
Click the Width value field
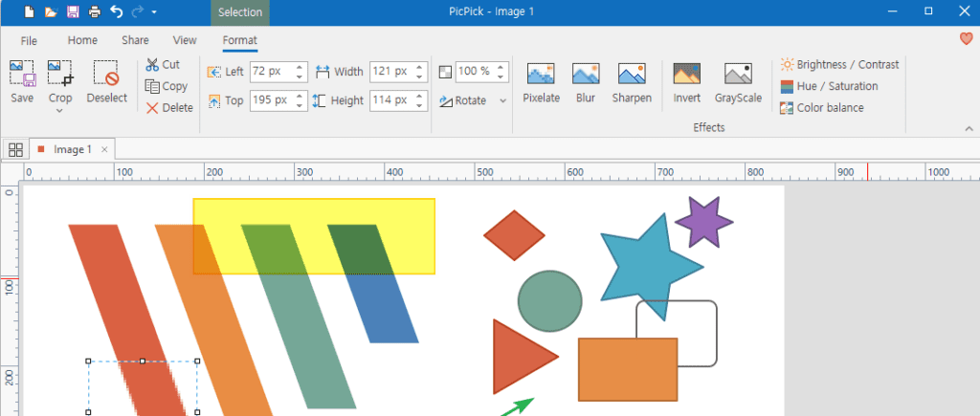pyautogui.click(x=391, y=72)
